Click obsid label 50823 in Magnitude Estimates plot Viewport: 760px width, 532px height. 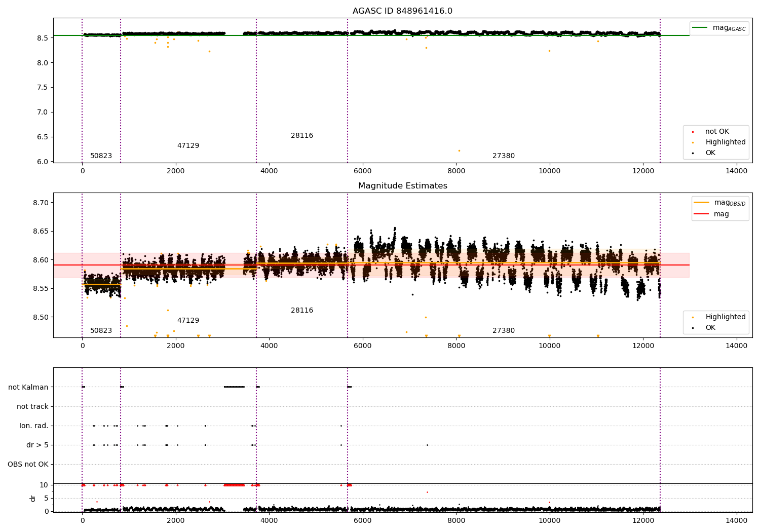(x=101, y=331)
